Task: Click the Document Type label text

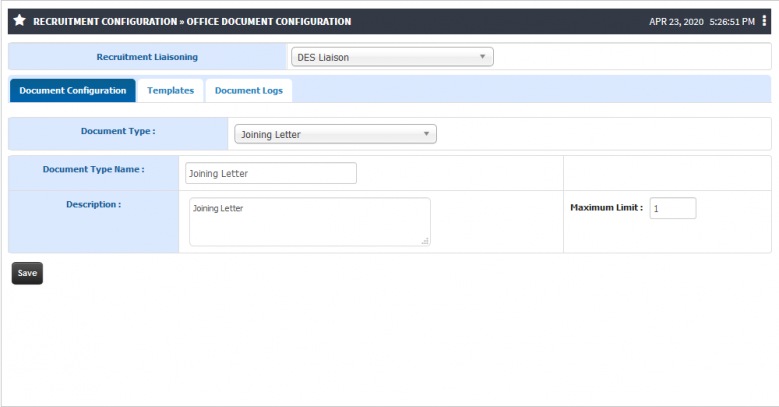Action: coord(118,131)
